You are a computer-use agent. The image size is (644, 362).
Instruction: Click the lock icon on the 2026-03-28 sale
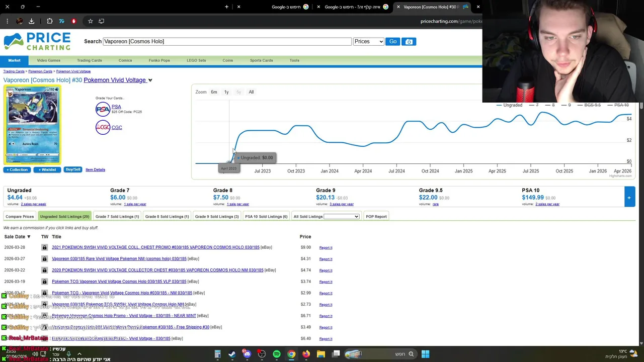click(x=44, y=247)
